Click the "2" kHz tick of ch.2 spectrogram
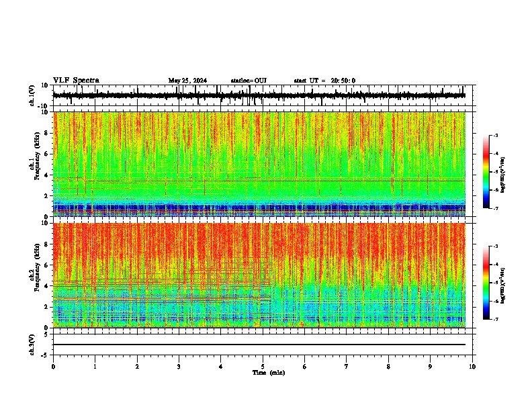The width and height of the screenshot is (532, 411). pyautogui.click(x=46, y=306)
